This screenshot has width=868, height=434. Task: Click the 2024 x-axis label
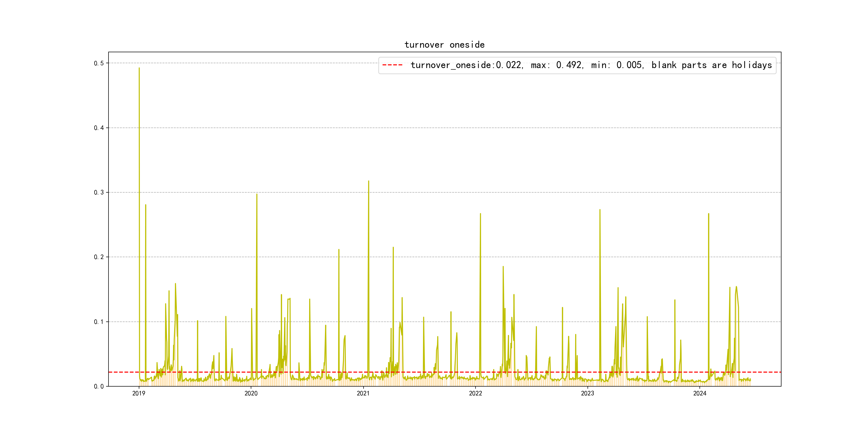pyautogui.click(x=699, y=393)
